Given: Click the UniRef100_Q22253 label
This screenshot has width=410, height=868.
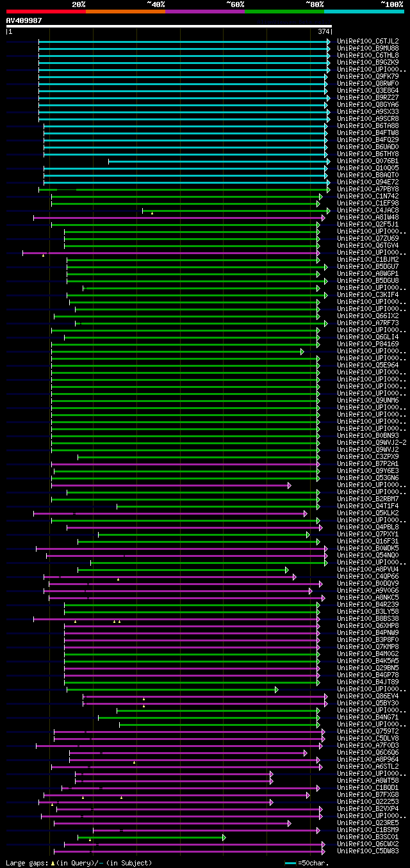Looking at the screenshot, I should pyautogui.click(x=368, y=801).
